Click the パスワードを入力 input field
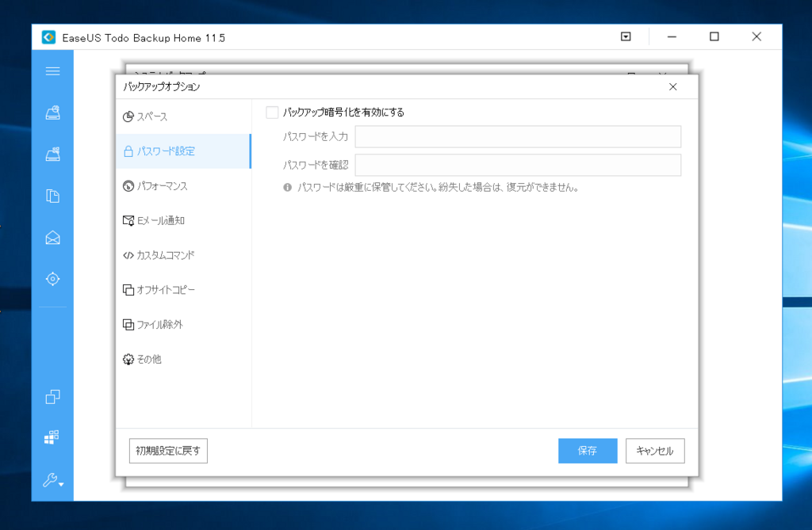812x530 pixels. tap(518, 136)
